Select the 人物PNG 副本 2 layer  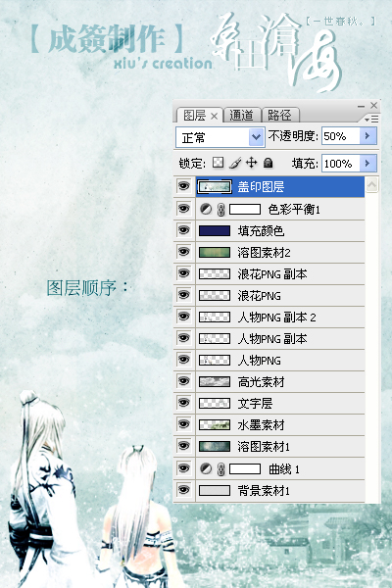(x=280, y=318)
